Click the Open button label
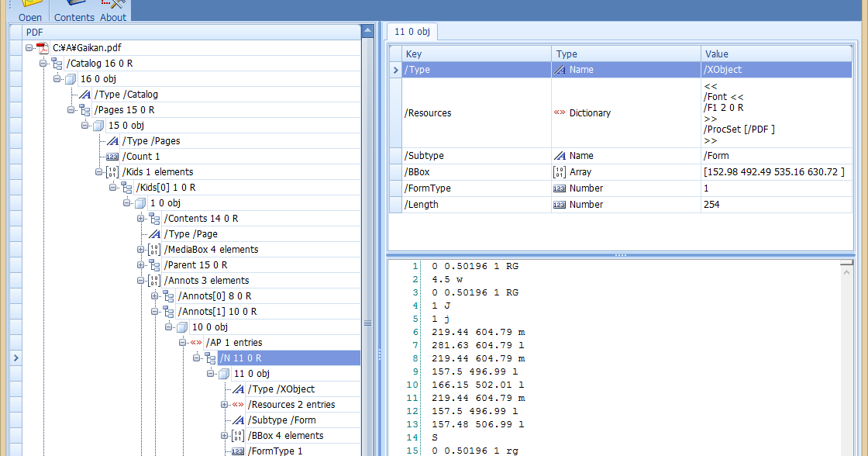 tap(30, 16)
